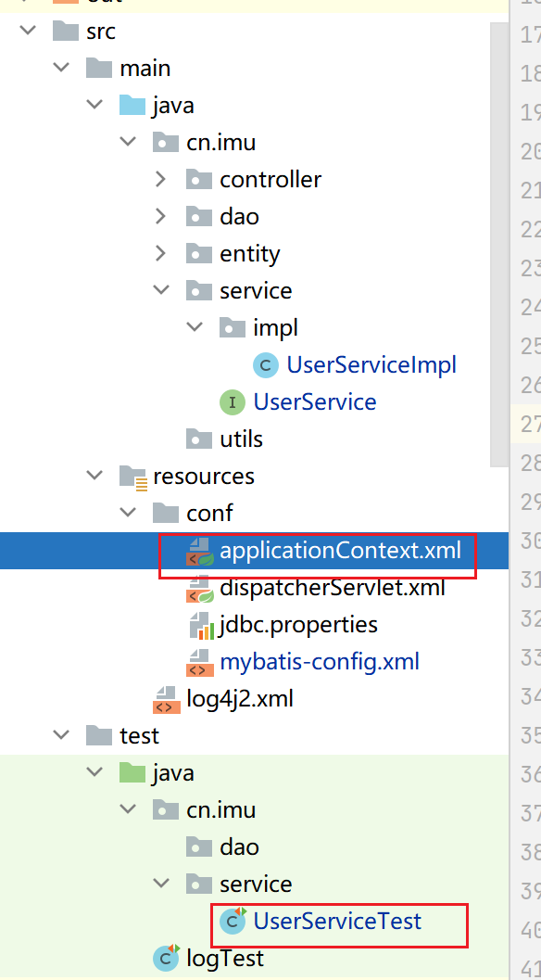
Task: Select the UserServiceImpl class
Action: coord(371,365)
